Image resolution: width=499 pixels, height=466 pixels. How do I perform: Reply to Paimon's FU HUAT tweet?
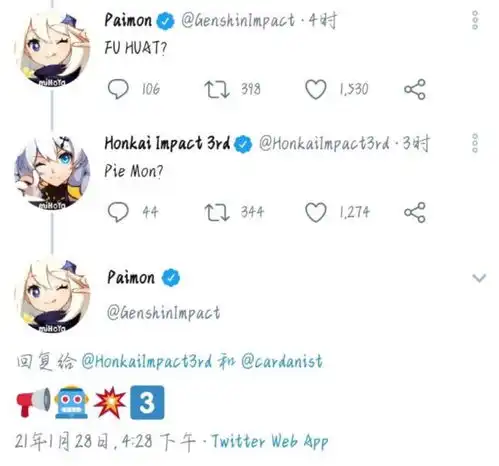pos(118,89)
